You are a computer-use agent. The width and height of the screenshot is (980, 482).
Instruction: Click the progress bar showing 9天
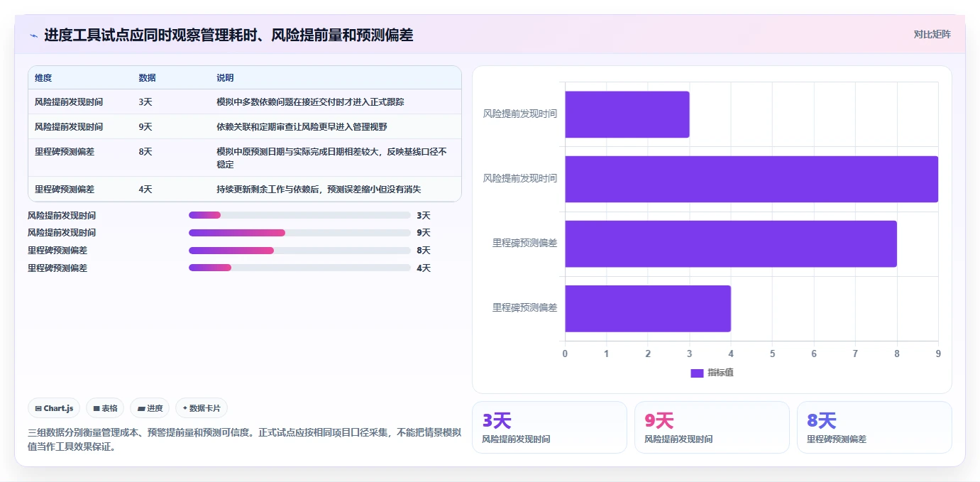point(299,233)
